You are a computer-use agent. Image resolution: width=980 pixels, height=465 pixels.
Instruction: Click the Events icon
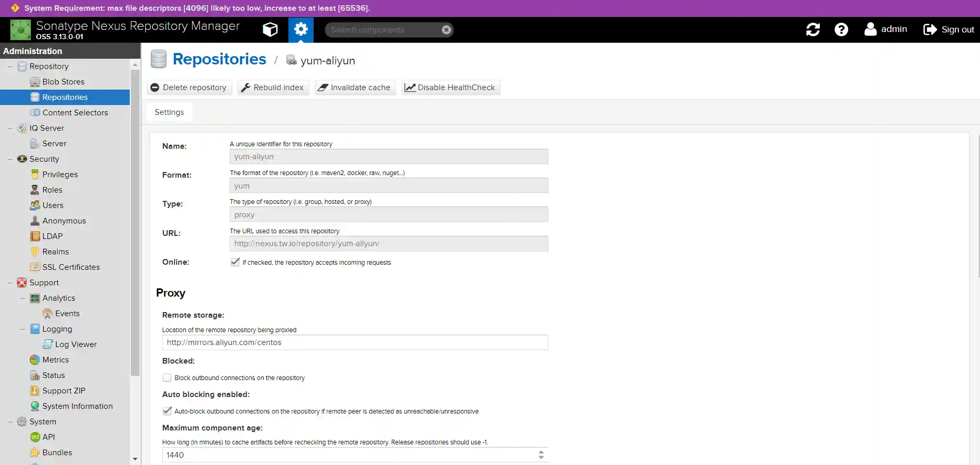(48, 314)
